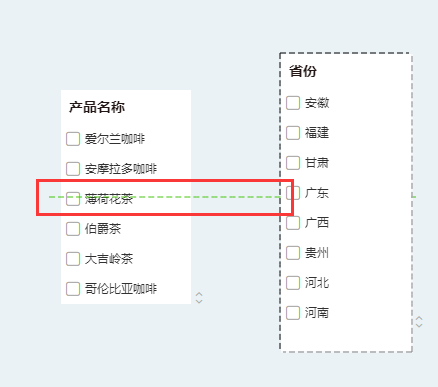This screenshot has height=387, width=438.
Task: Tick the 贵州 checkbox
Action: [x=293, y=253]
